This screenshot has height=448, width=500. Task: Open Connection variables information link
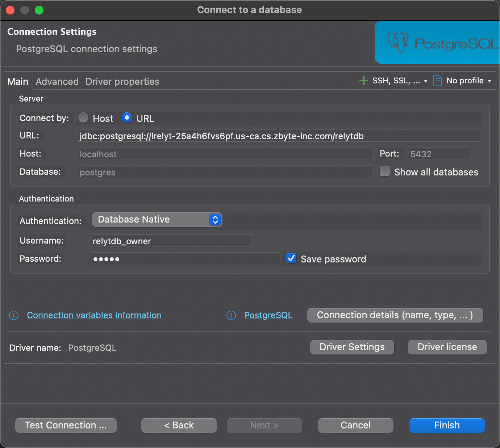pos(94,315)
